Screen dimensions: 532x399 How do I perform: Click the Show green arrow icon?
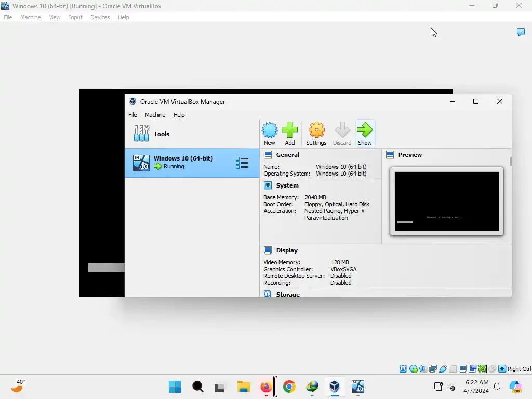tap(365, 134)
